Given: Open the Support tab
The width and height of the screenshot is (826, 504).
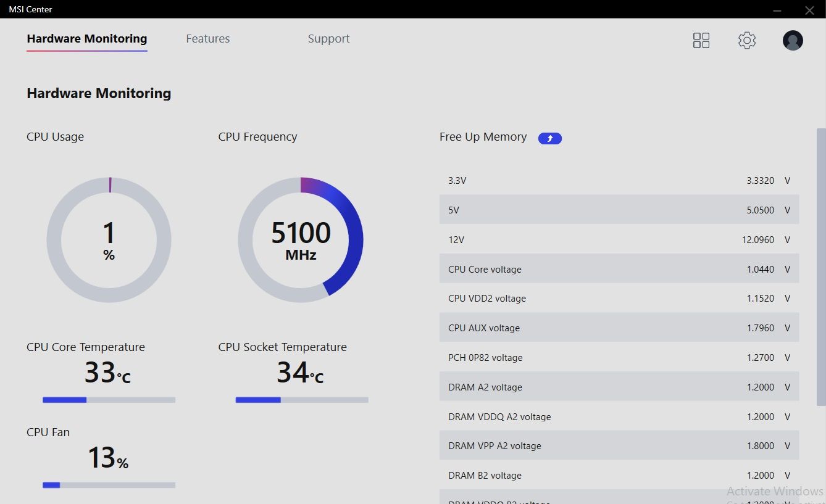Looking at the screenshot, I should pos(328,39).
